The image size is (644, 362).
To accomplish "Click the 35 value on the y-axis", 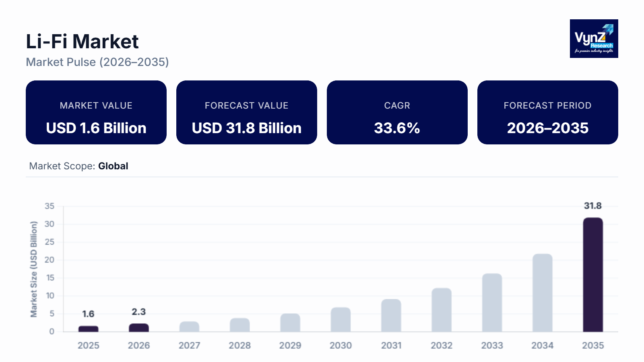I will [x=49, y=206].
